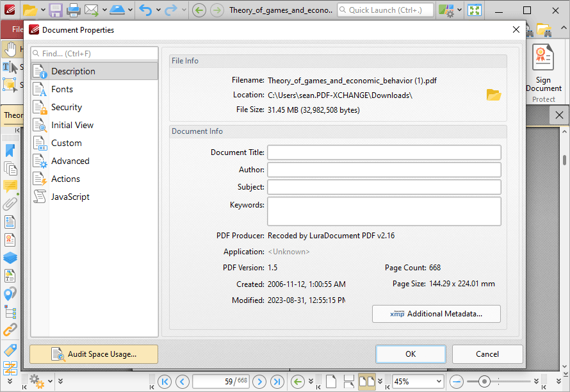This screenshot has width=570, height=392.
Task: Open Actions properties section
Action: (x=95, y=179)
